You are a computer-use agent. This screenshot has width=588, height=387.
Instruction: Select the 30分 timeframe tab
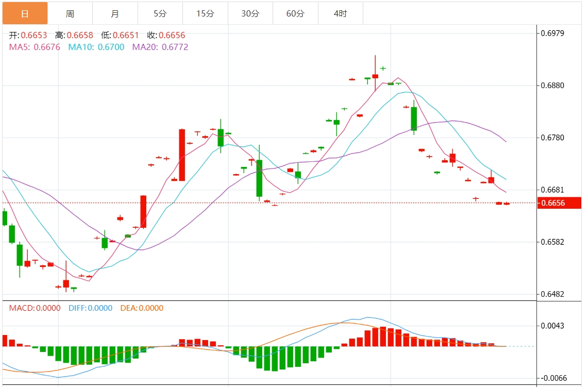(250, 13)
